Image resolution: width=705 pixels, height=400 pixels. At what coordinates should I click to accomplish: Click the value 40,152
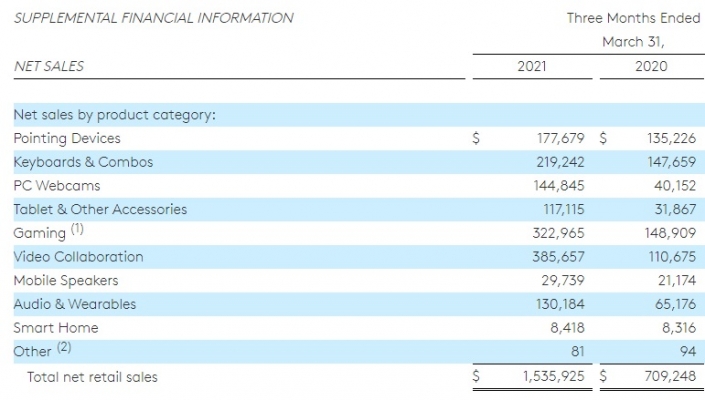click(675, 186)
